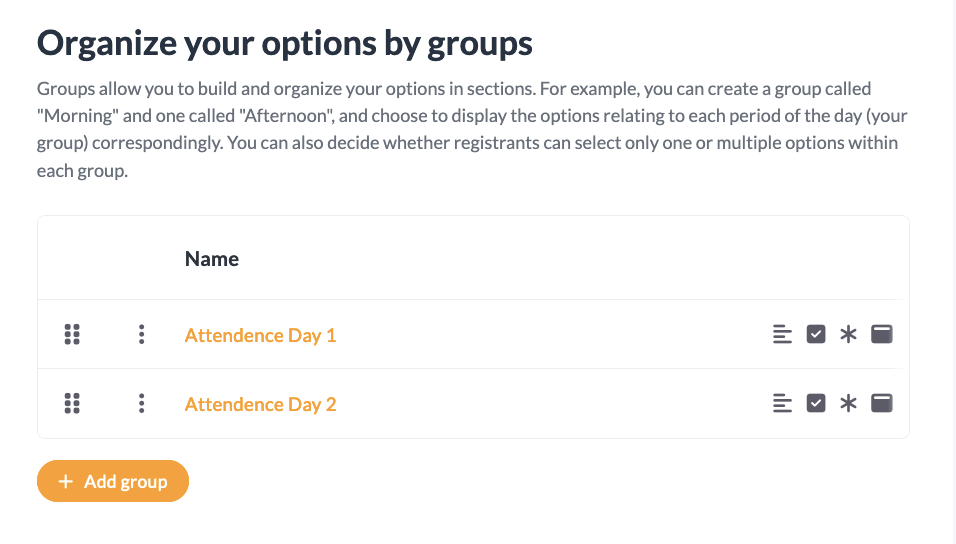Viewport: 956px width, 544px height.
Task: Click the window panel icon on Attendence Day 2 row
Action: [x=882, y=404]
